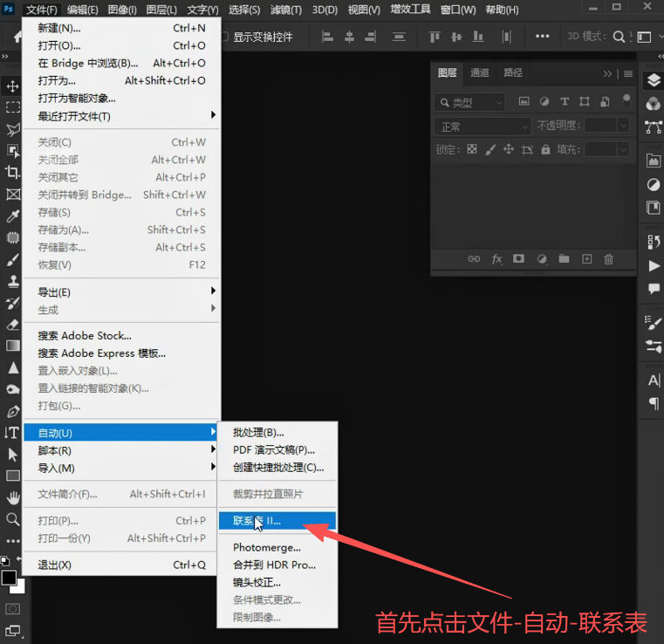664x644 pixels.
Task: Open opacity dropdown arrow
Action: (623, 126)
